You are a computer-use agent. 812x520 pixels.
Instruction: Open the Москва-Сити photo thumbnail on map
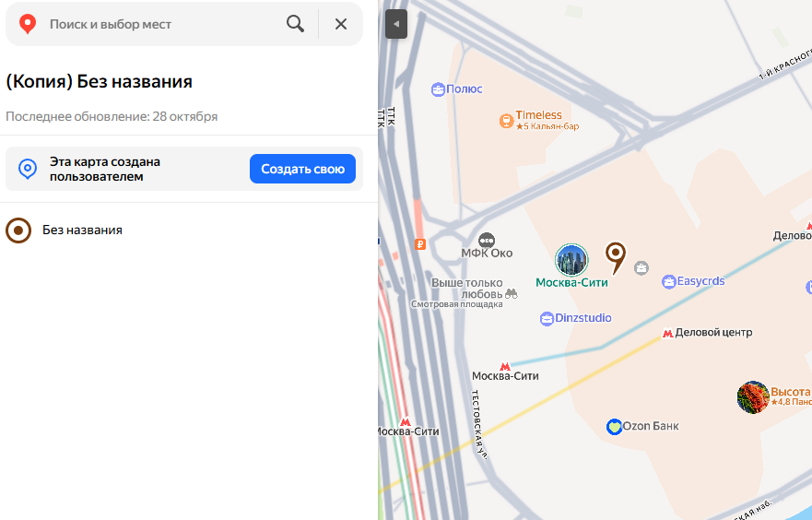click(x=571, y=259)
